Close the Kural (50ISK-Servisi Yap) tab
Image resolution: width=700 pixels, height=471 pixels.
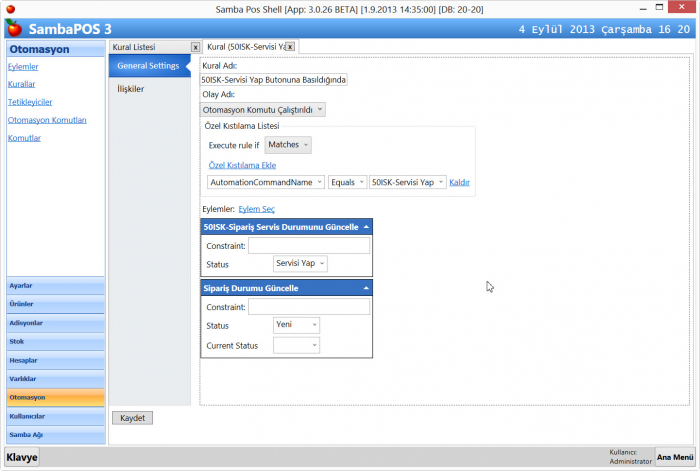289,47
